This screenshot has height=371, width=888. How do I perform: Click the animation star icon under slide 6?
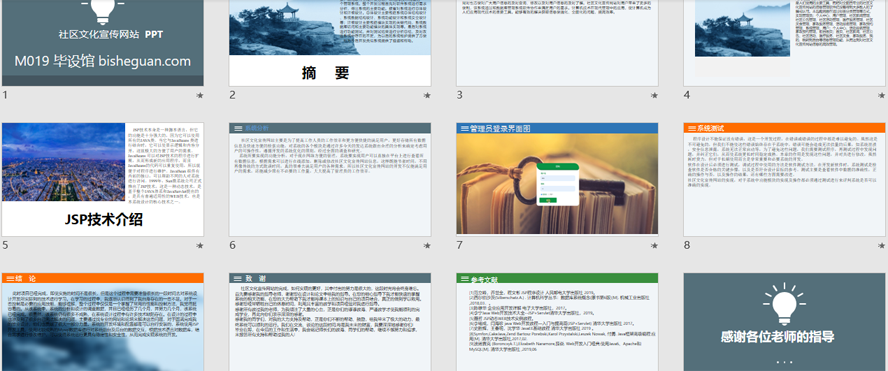pyautogui.click(x=427, y=246)
